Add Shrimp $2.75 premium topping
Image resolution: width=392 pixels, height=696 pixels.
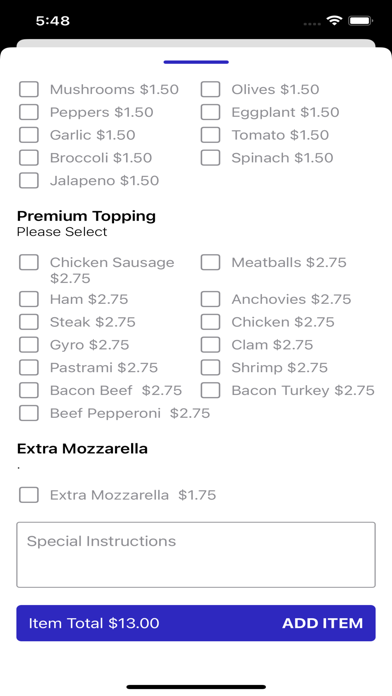click(210, 368)
